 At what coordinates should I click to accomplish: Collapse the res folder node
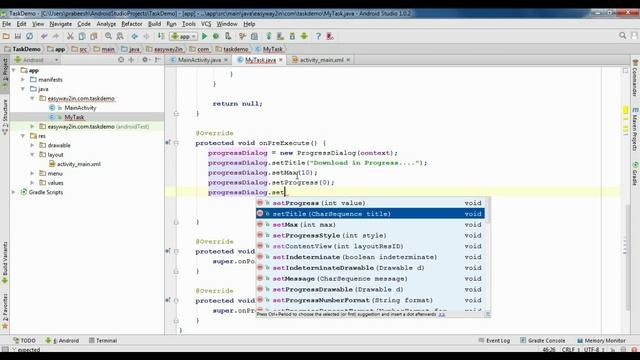23,136
